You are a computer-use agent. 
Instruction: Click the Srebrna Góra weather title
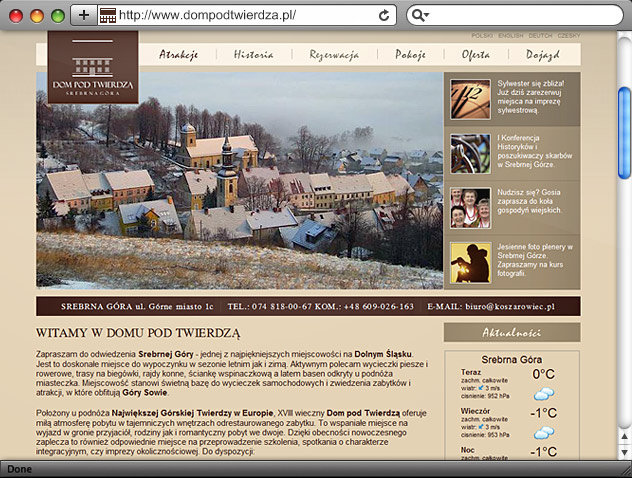(511, 360)
